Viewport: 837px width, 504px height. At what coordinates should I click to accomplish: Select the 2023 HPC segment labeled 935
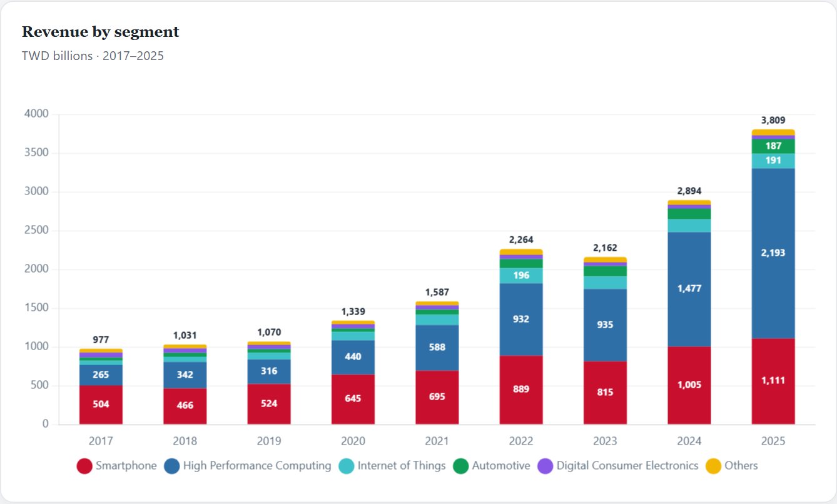click(x=605, y=325)
